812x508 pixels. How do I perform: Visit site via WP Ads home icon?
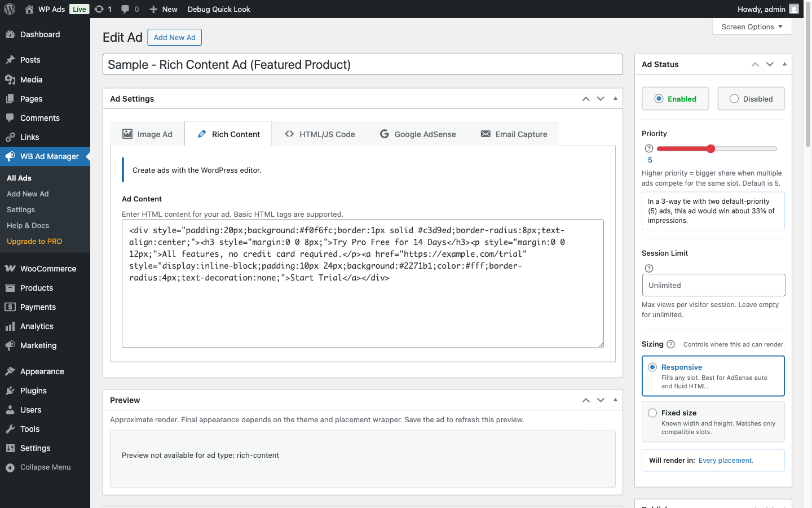point(29,9)
